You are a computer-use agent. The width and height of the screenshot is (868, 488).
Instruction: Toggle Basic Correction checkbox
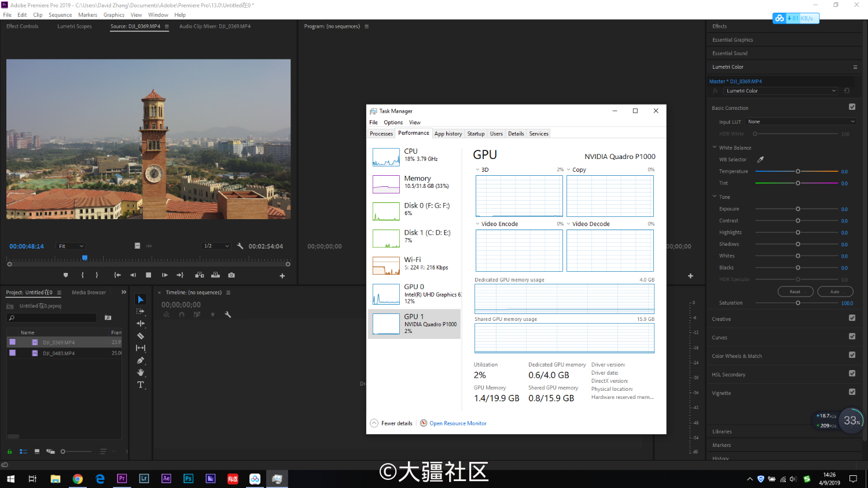(852, 107)
